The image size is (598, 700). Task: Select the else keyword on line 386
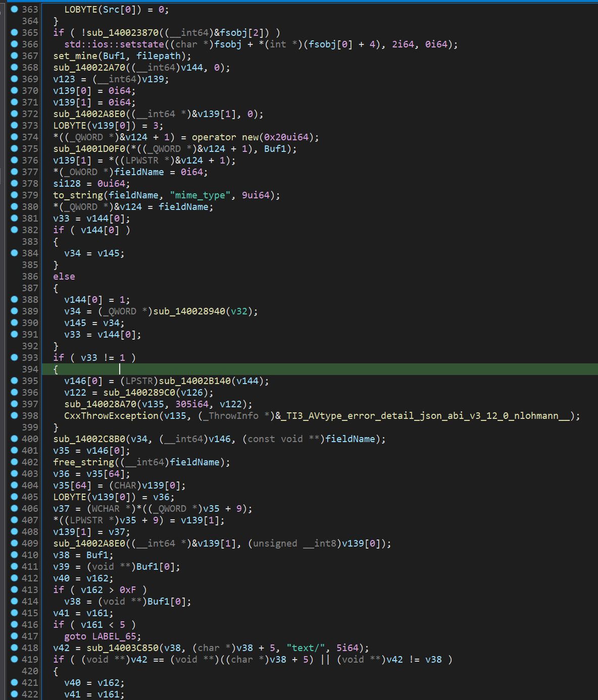click(64, 277)
